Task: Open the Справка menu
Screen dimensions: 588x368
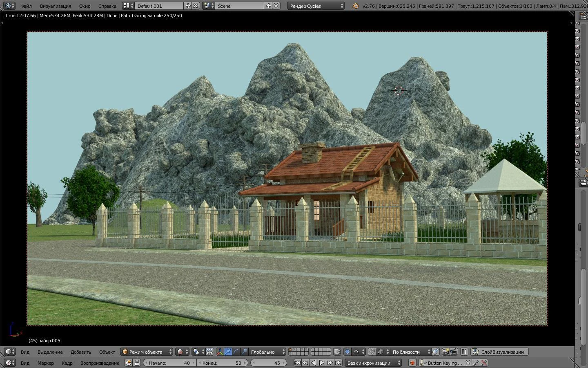Action: pyautogui.click(x=107, y=6)
